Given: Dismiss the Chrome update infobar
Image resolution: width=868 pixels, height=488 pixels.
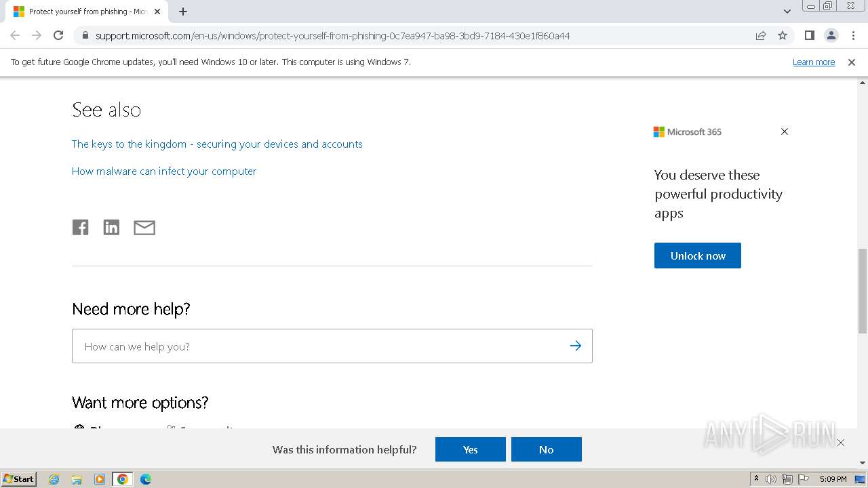Looking at the screenshot, I should (852, 62).
